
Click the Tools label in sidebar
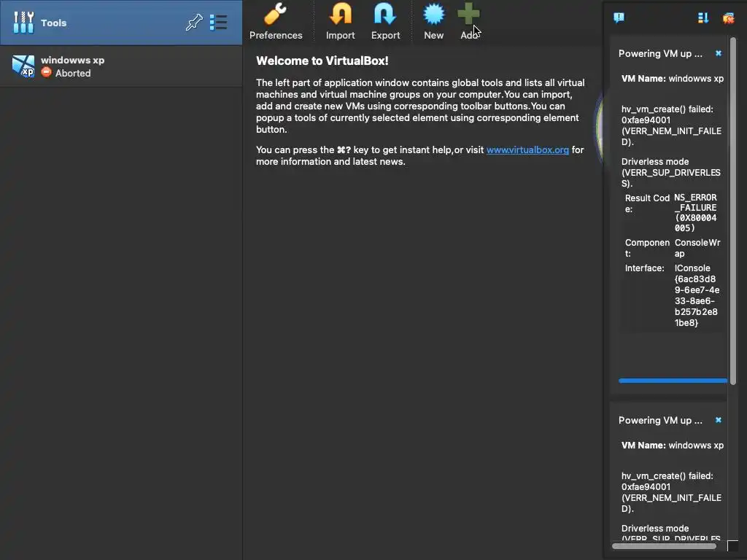click(x=53, y=23)
